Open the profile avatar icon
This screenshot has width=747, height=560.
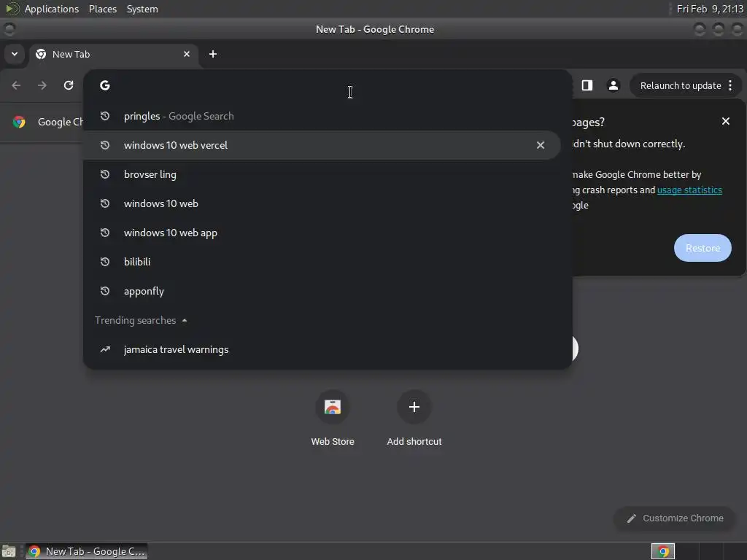point(613,85)
